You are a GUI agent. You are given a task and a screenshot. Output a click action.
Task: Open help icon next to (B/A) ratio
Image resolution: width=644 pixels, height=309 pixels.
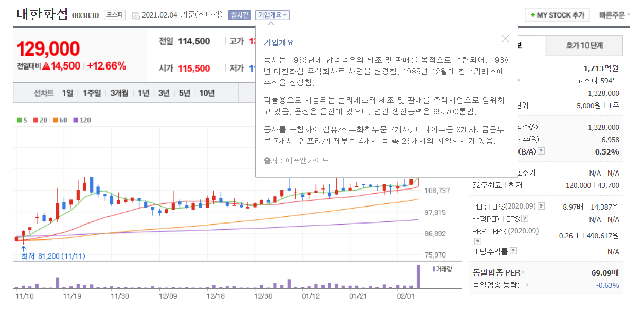[541, 151]
